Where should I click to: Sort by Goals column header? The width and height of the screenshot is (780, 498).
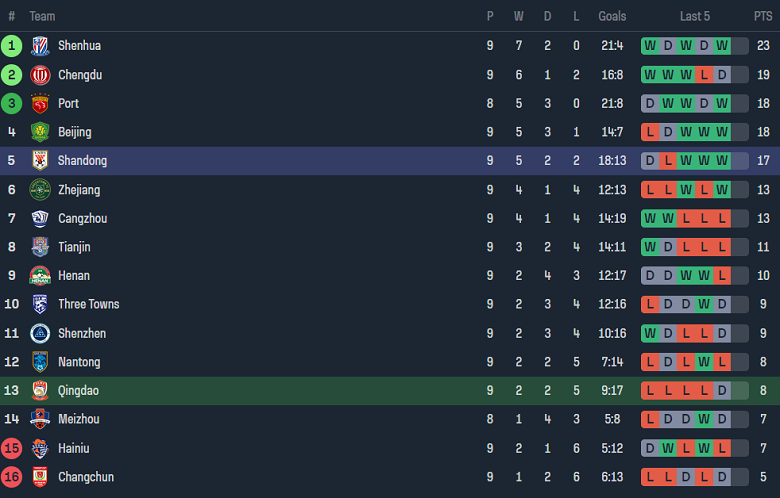pos(612,16)
